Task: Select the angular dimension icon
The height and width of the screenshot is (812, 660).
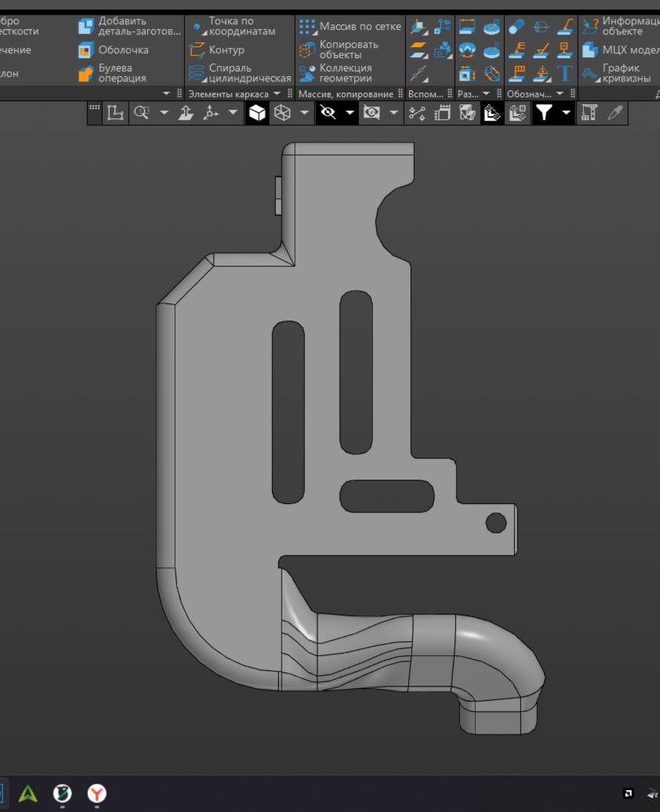Action: point(467,50)
